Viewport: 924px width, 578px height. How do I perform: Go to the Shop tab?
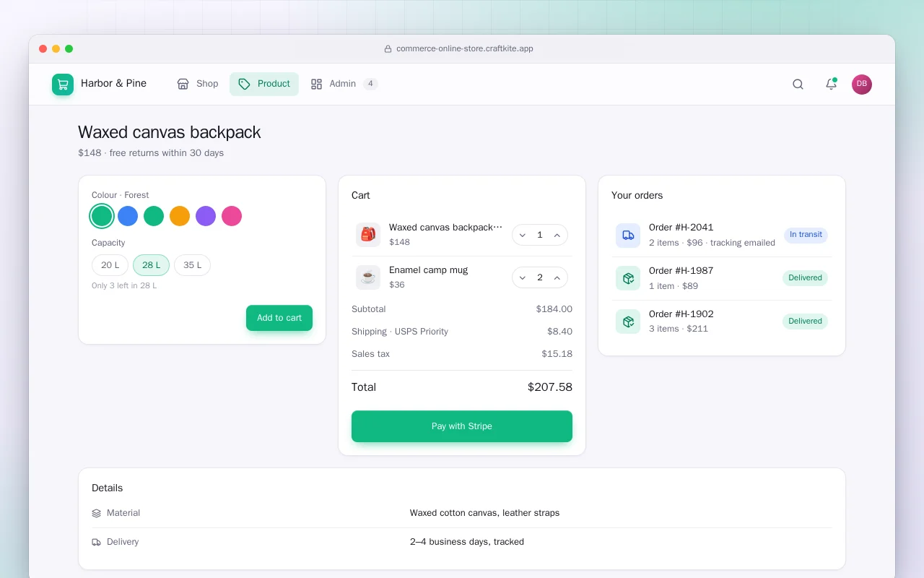click(x=198, y=84)
